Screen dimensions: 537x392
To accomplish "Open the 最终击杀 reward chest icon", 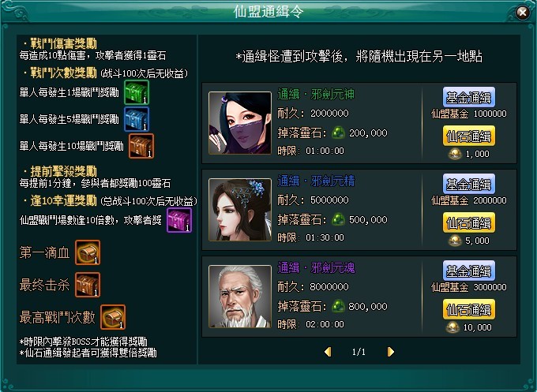I will (88, 285).
